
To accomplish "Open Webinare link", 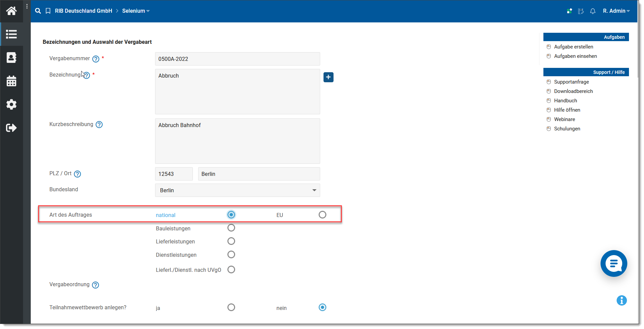I will coord(564,119).
